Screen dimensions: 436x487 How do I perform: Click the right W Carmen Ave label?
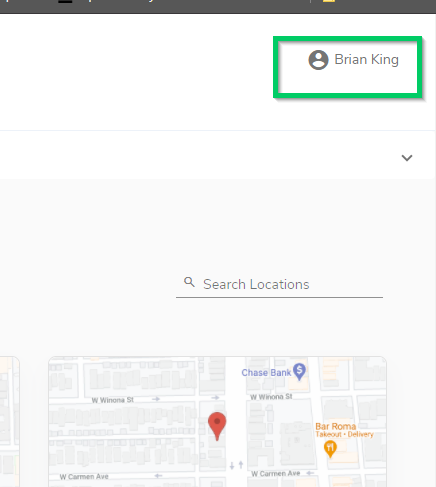click(276, 473)
